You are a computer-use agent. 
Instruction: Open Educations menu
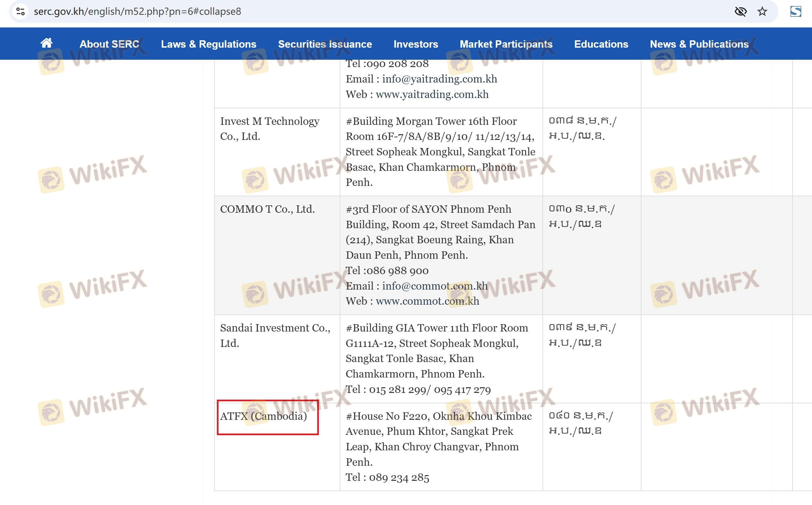tap(601, 44)
